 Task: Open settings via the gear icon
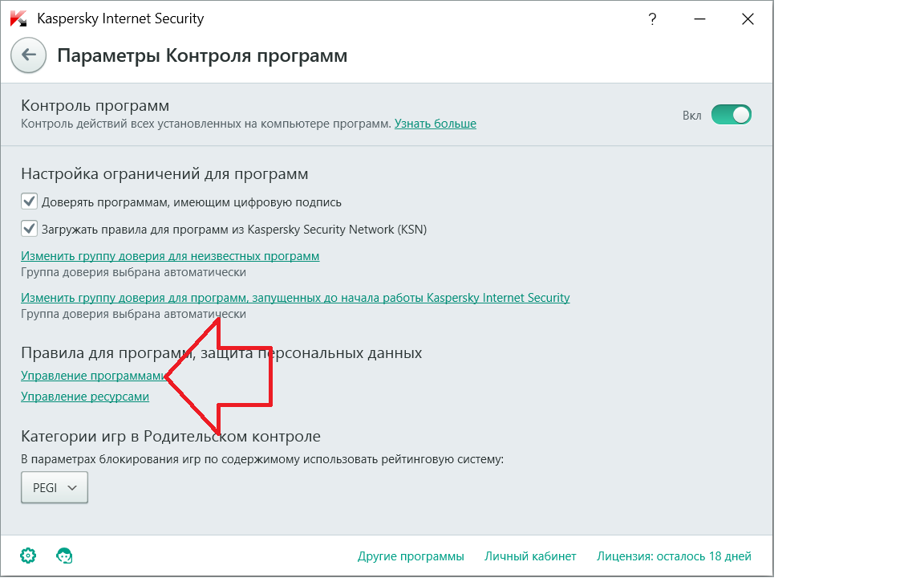point(28,556)
